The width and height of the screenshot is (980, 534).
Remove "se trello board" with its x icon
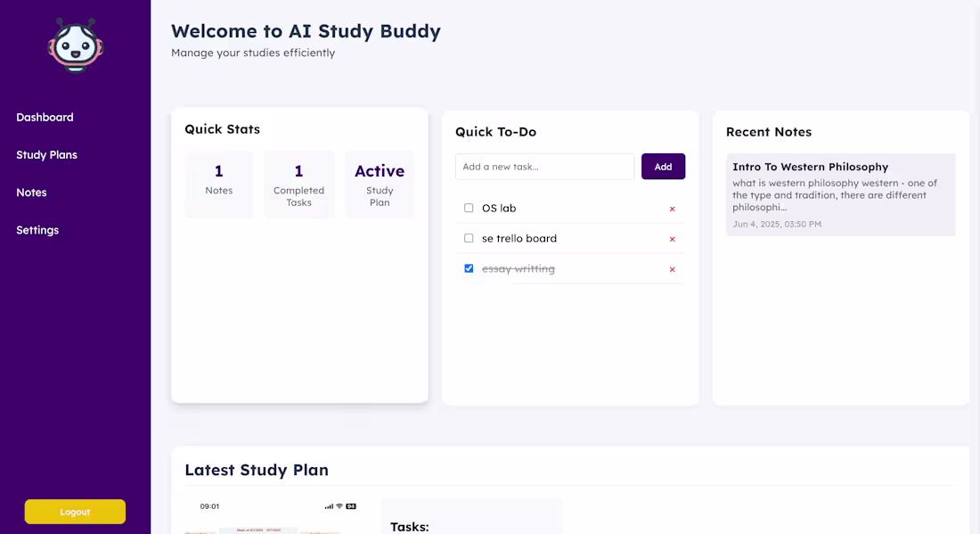pos(673,238)
